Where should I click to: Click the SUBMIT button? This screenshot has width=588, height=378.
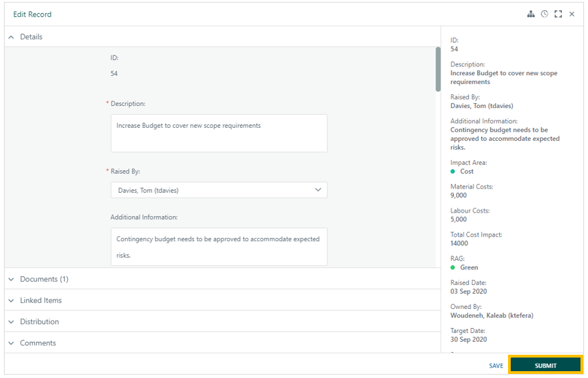(x=546, y=365)
